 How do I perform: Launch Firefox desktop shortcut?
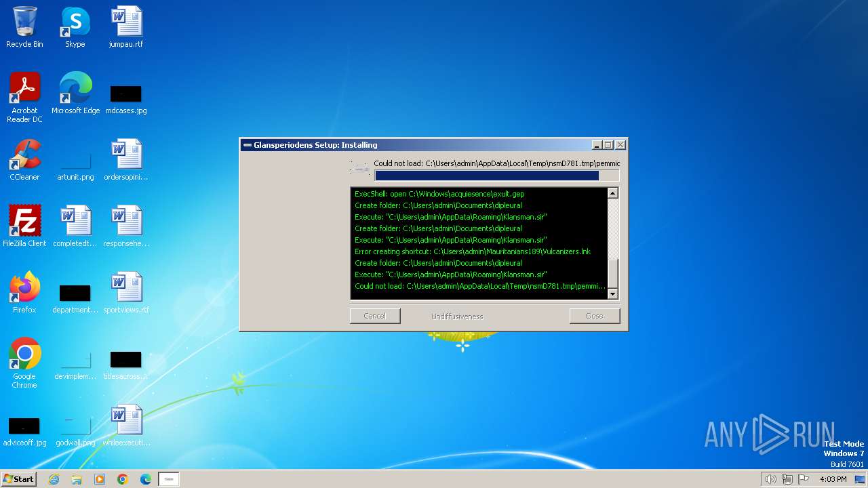[x=24, y=293]
